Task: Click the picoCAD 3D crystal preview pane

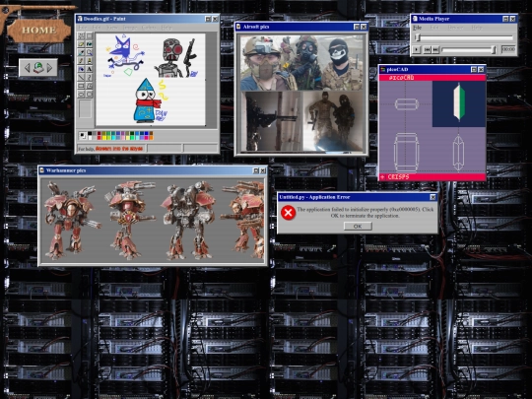Action: 459,104
